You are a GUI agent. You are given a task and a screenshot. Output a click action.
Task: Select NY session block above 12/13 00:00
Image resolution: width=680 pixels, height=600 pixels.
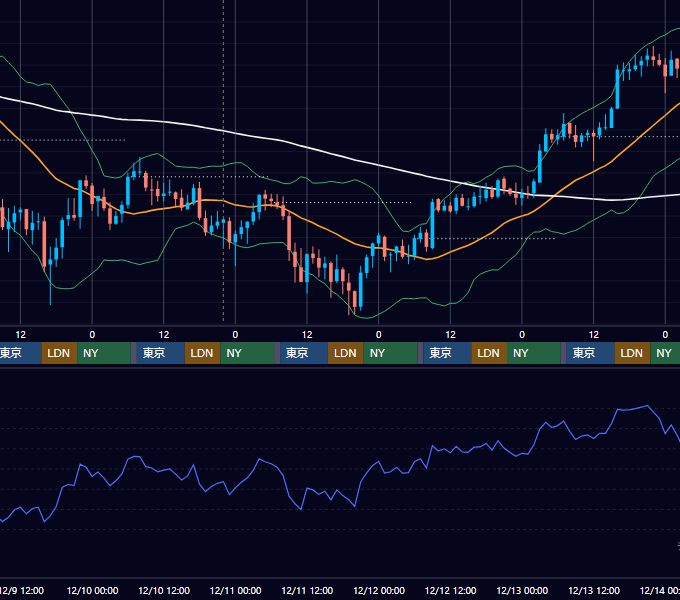(533, 353)
